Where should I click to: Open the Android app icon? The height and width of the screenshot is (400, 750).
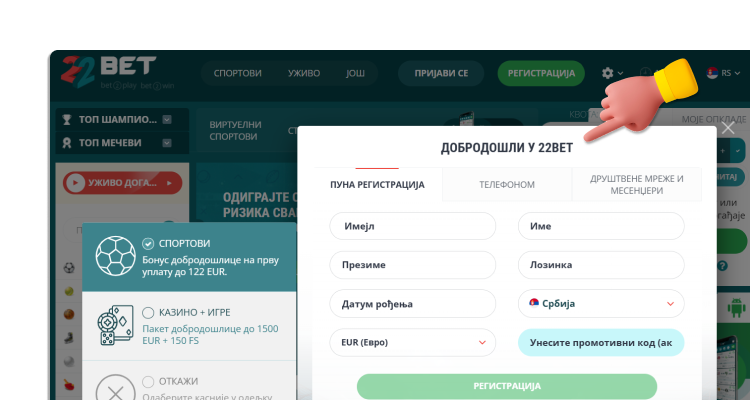[737, 307]
